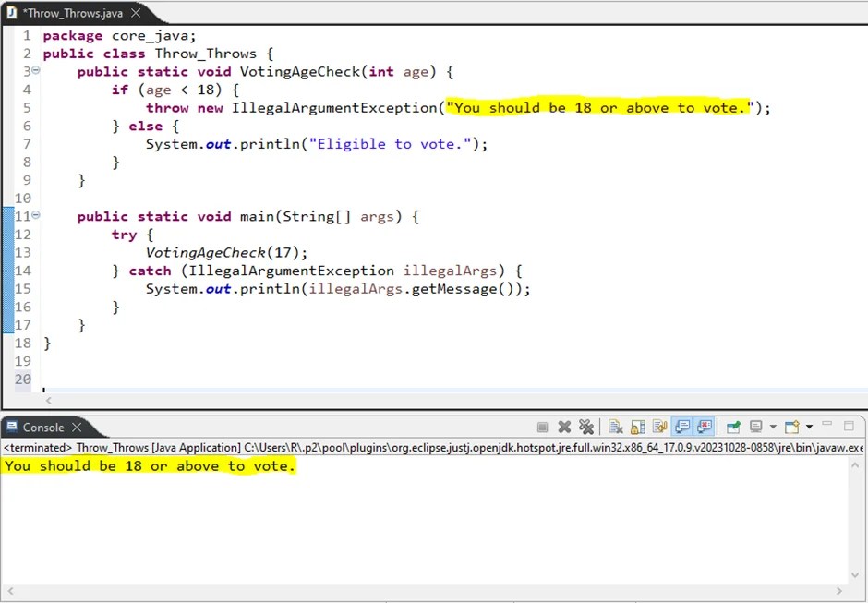Remove all terminated launches double-X icon
868x603 pixels.
tap(585, 427)
